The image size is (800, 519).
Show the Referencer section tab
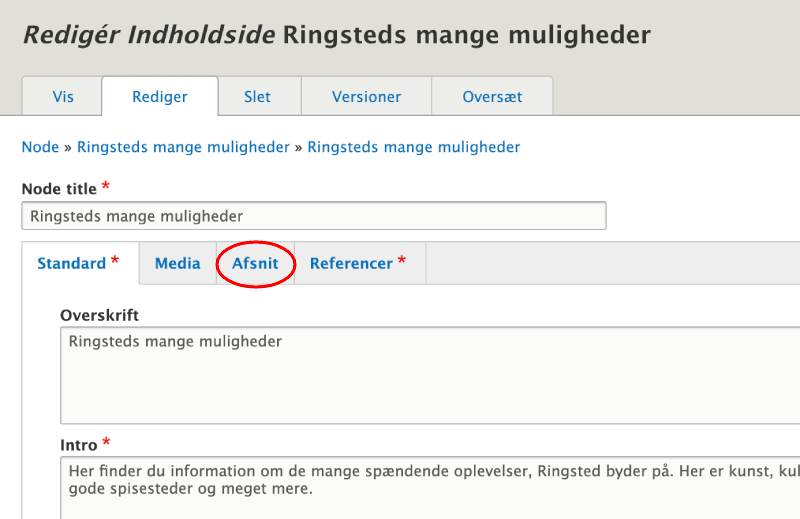pyautogui.click(x=351, y=264)
